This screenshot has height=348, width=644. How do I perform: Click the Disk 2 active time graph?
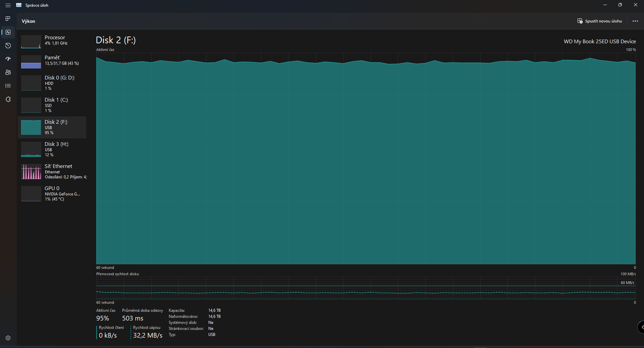click(366, 161)
